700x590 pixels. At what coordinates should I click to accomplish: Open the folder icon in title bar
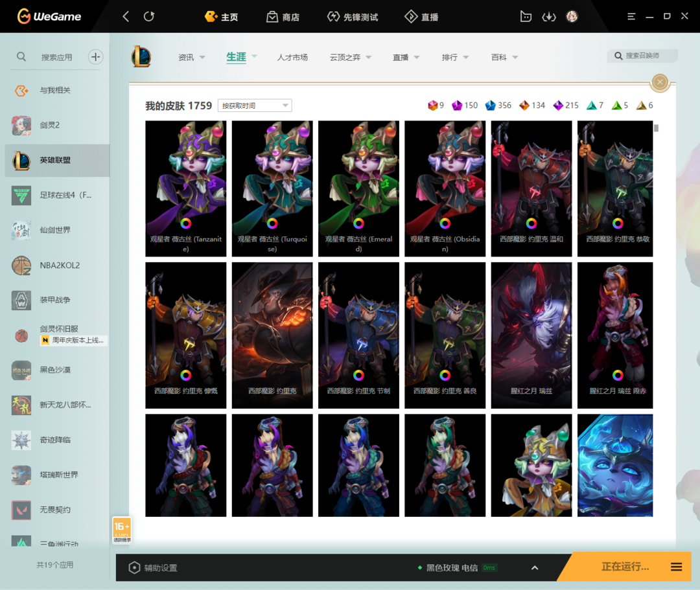(x=526, y=16)
